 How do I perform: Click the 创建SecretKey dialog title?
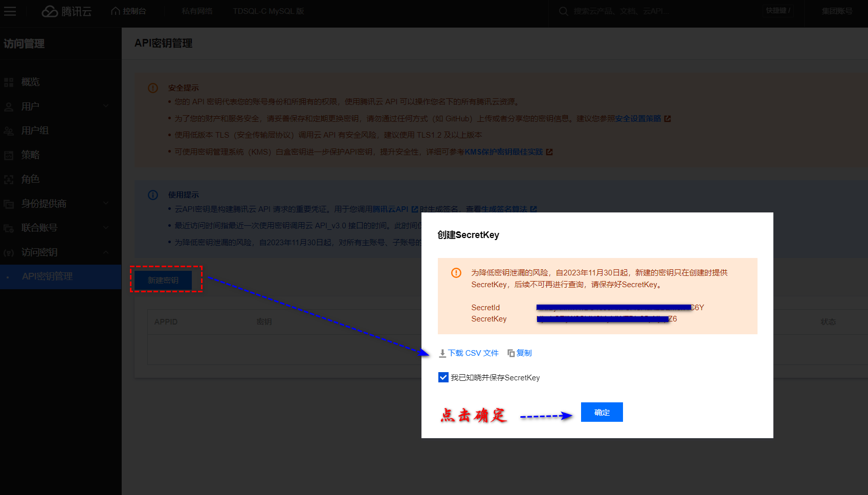[468, 235]
